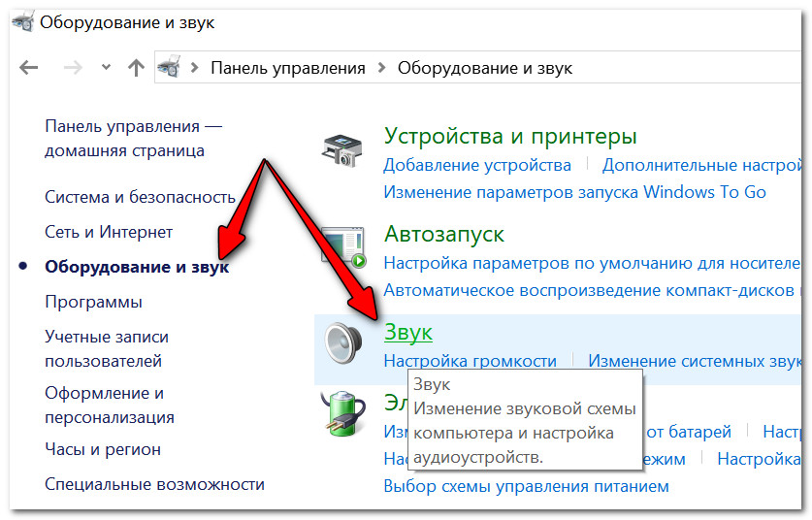
Task: Open Сеть и Интернет in the sidebar
Action: click(x=109, y=232)
